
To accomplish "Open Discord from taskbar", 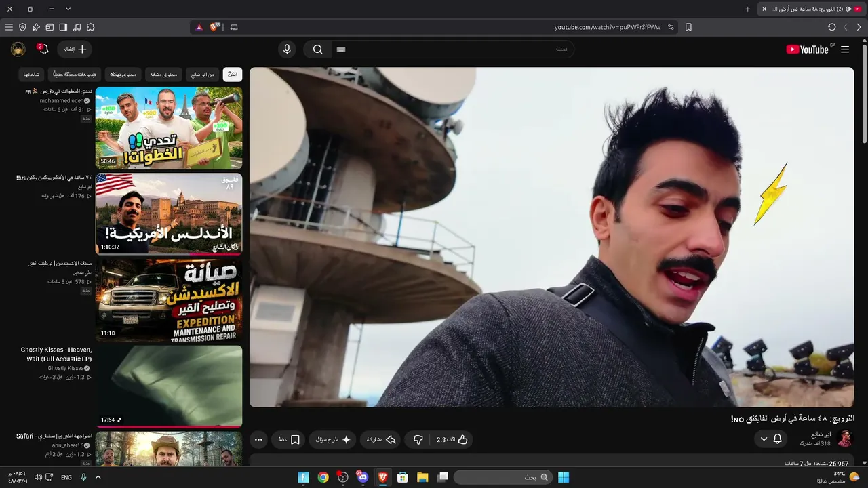I will click(362, 477).
